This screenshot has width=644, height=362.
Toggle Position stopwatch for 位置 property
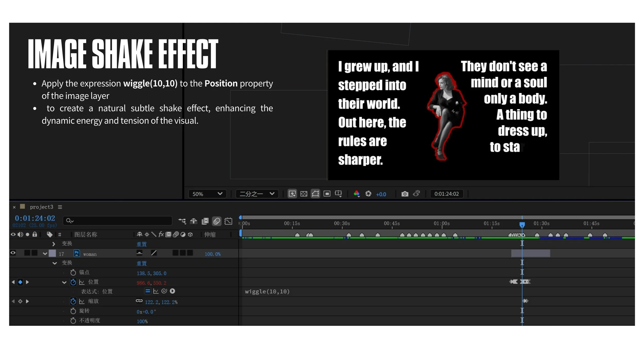click(73, 282)
